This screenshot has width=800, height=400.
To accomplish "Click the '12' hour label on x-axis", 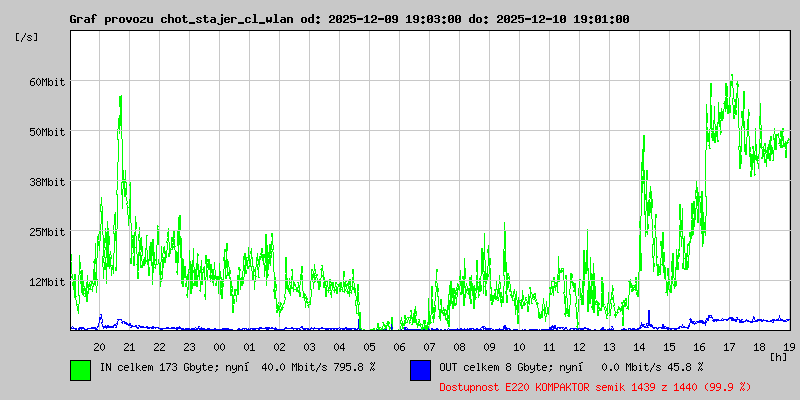I will tap(580, 347).
